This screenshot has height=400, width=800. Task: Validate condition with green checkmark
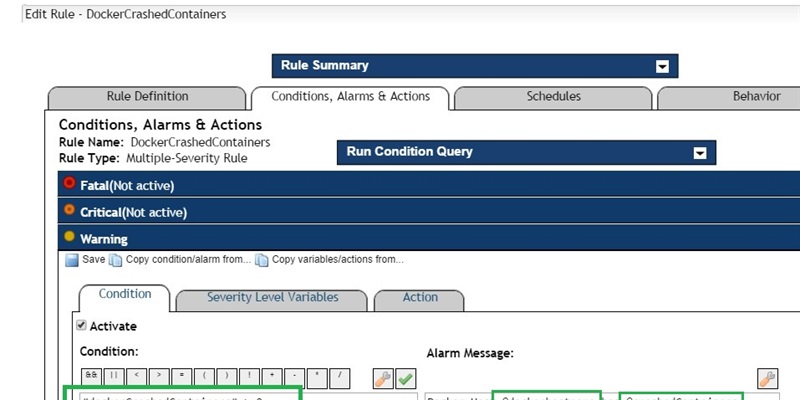(406, 379)
